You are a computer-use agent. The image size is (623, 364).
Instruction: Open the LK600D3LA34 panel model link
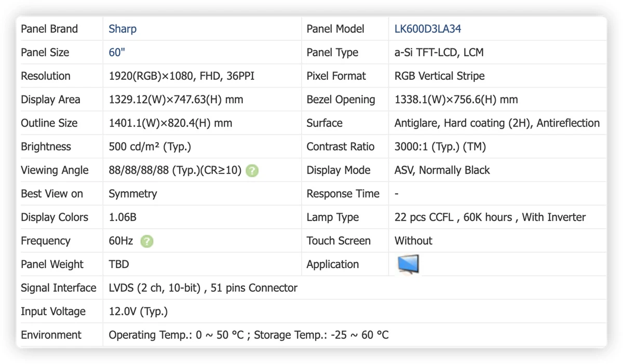click(428, 29)
